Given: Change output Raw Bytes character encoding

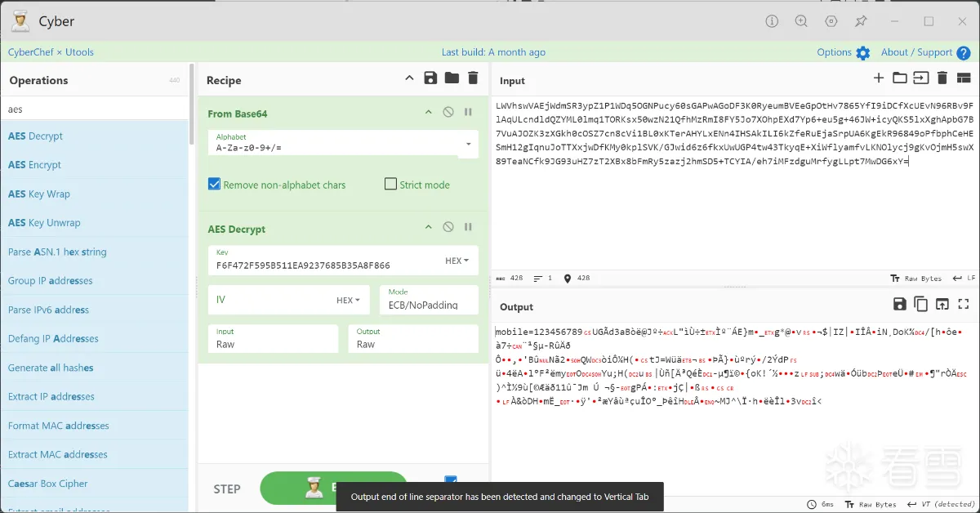Looking at the screenshot, I should point(871,505).
